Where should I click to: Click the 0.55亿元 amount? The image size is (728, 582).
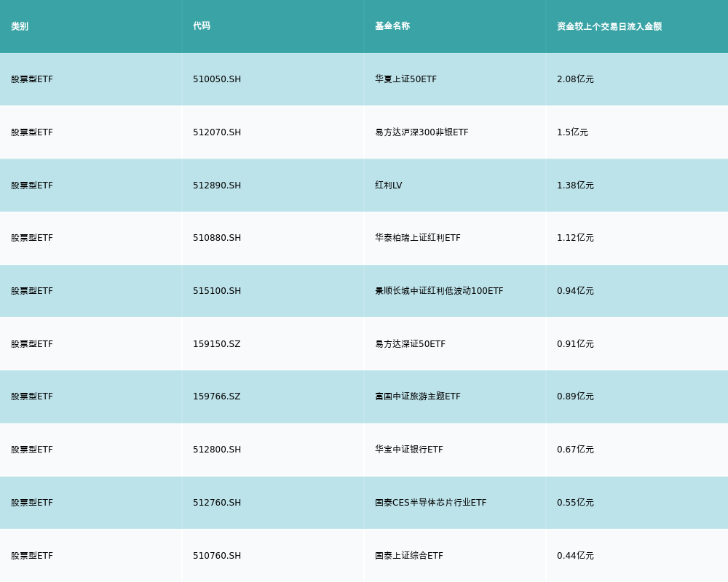(x=575, y=503)
